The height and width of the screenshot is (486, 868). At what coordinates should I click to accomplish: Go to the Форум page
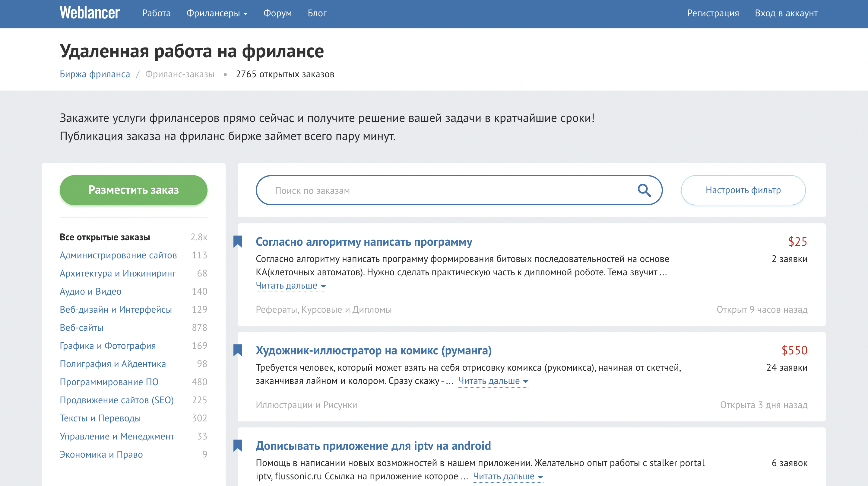[x=277, y=13]
